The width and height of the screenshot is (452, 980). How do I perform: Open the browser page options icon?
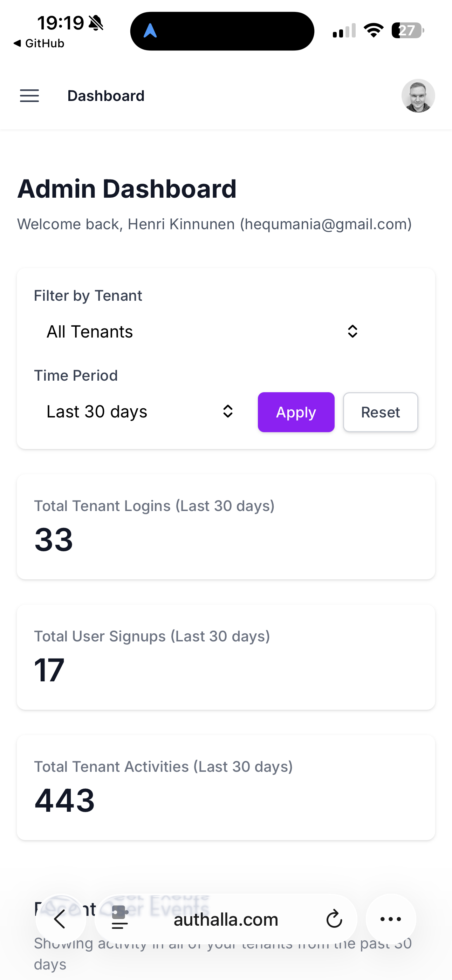coord(120,919)
